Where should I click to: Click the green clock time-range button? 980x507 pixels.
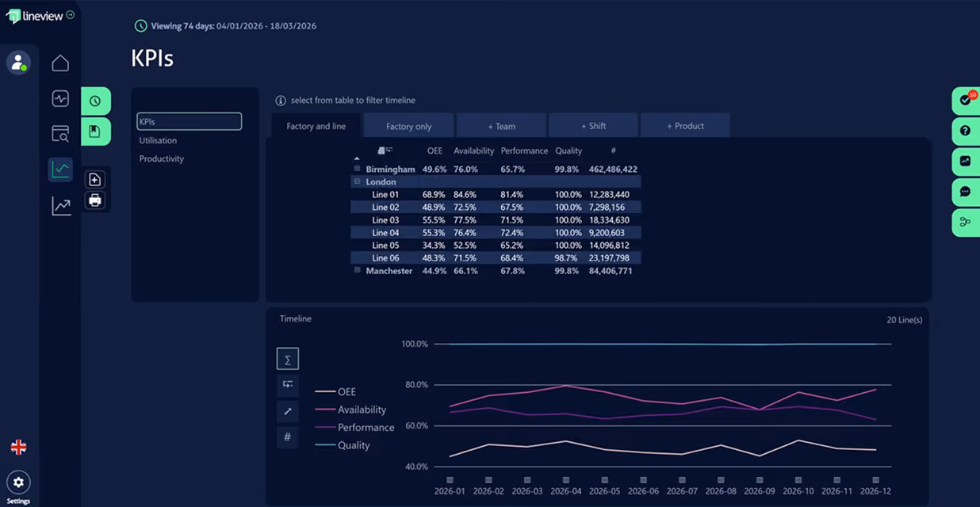click(x=95, y=101)
